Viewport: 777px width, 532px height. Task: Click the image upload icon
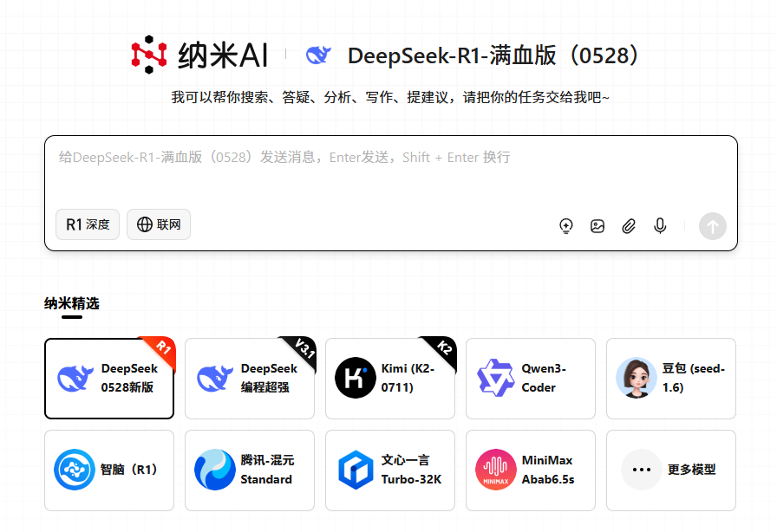[x=597, y=226]
